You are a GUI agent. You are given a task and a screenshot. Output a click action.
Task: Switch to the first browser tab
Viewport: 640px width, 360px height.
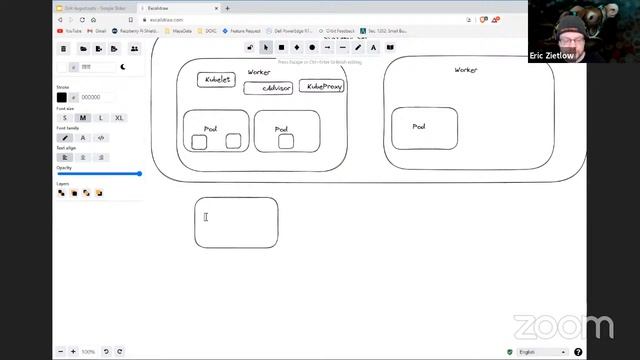[x=94, y=8]
